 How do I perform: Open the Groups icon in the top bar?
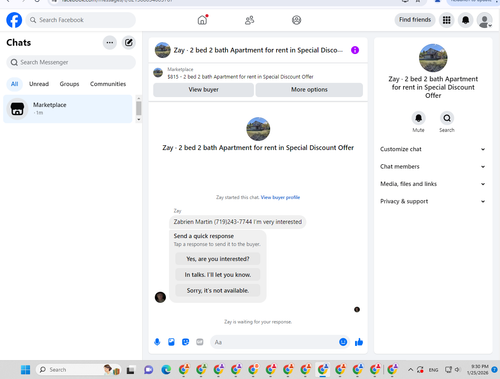point(296,20)
